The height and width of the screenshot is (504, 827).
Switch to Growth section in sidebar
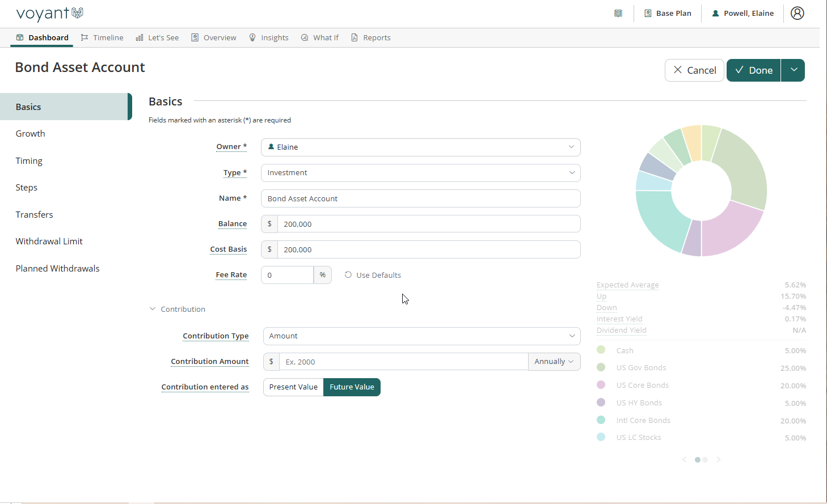coord(31,134)
